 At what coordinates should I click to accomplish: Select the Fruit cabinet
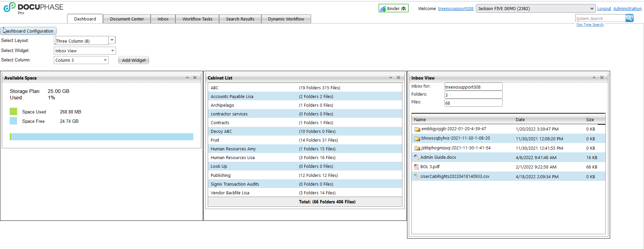(215, 140)
